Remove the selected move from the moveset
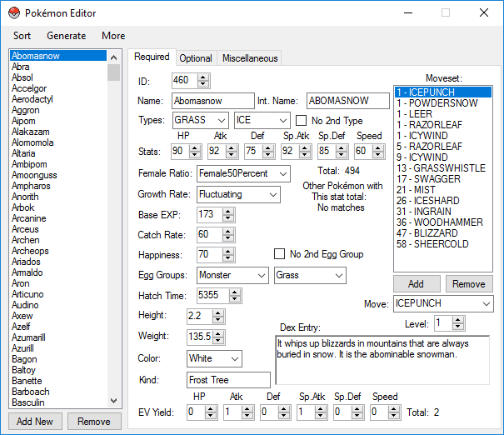The image size is (504, 435). pyautogui.click(x=469, y=284)
